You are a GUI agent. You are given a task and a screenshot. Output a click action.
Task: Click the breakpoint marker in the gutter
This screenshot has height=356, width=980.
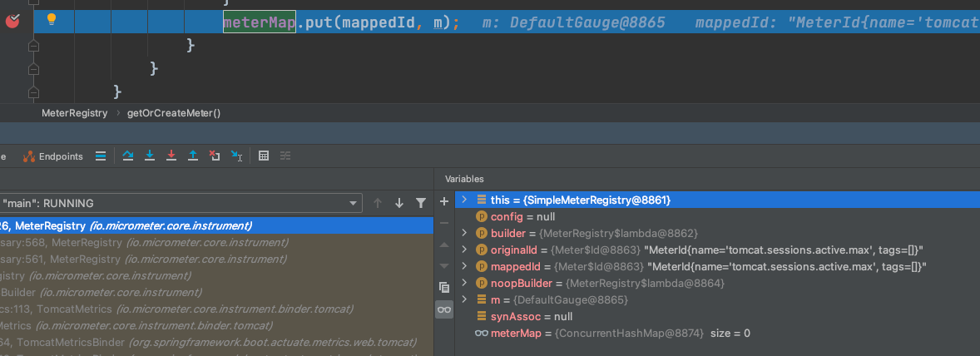pyautogui.click(x=12, y=22)
